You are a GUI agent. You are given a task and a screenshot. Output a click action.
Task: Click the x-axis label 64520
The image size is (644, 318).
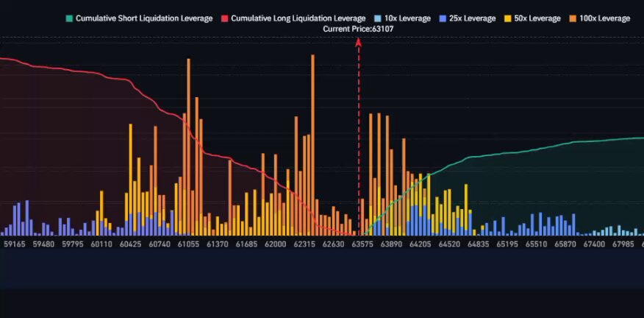point(449,244)
